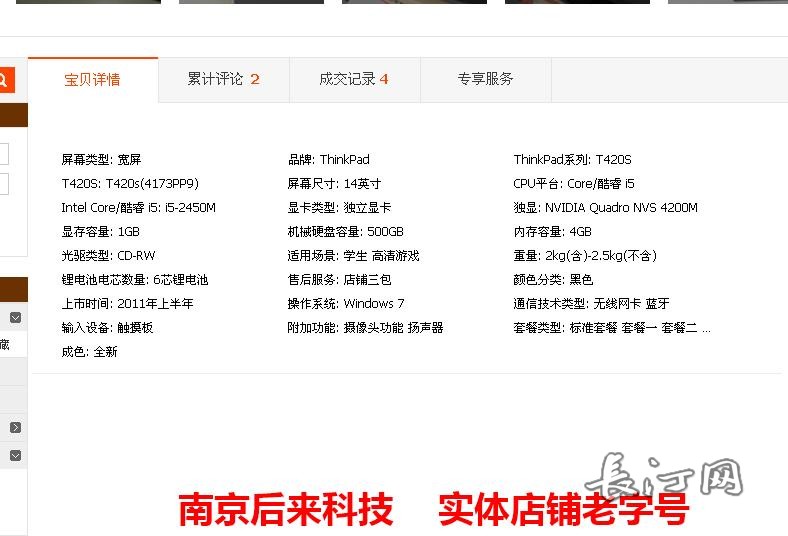Image resolution: width=788 pixels, height=536 pixels.
Task: Click 显存容量: 1GB text
Action: pyautogui.click(x=101, y=232)
